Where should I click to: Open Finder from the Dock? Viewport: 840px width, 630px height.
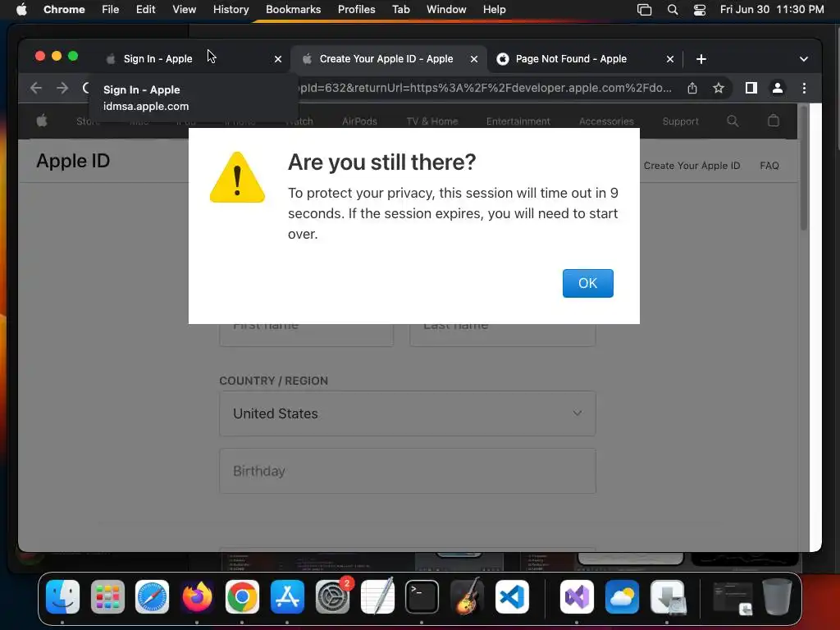[62, 597]
